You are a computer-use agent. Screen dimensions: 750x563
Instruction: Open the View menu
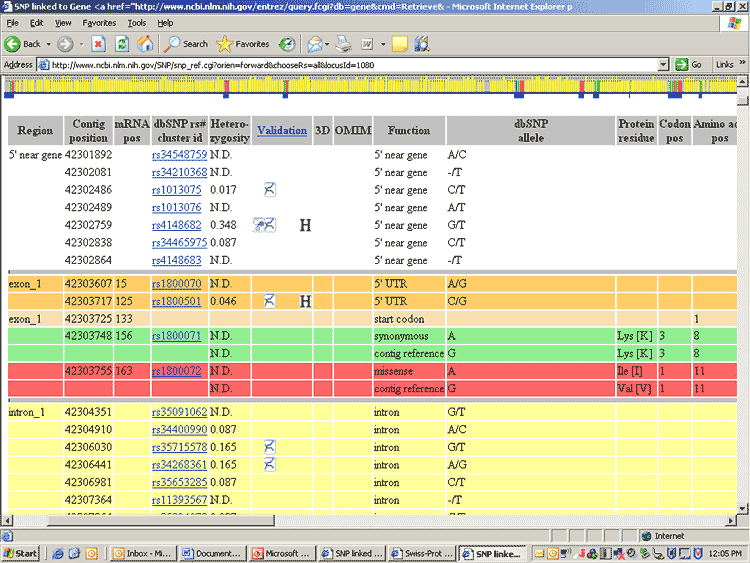click(x=63, y=23)
